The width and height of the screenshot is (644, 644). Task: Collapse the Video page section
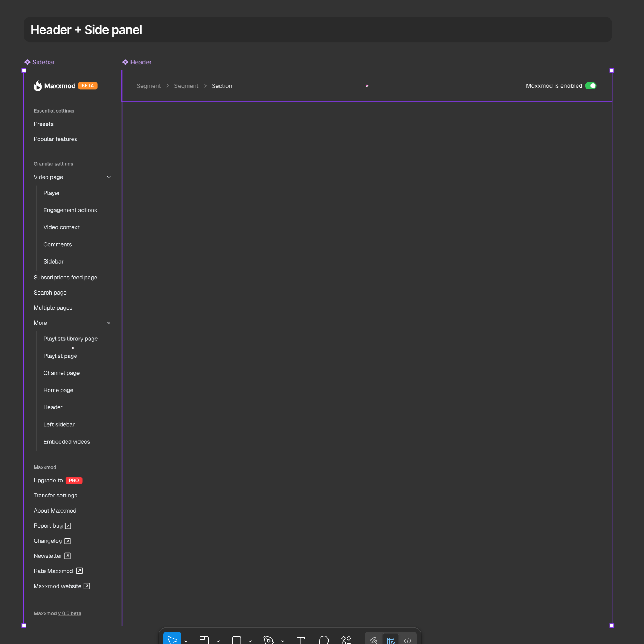pyautogui.click(x=109, y=177)
